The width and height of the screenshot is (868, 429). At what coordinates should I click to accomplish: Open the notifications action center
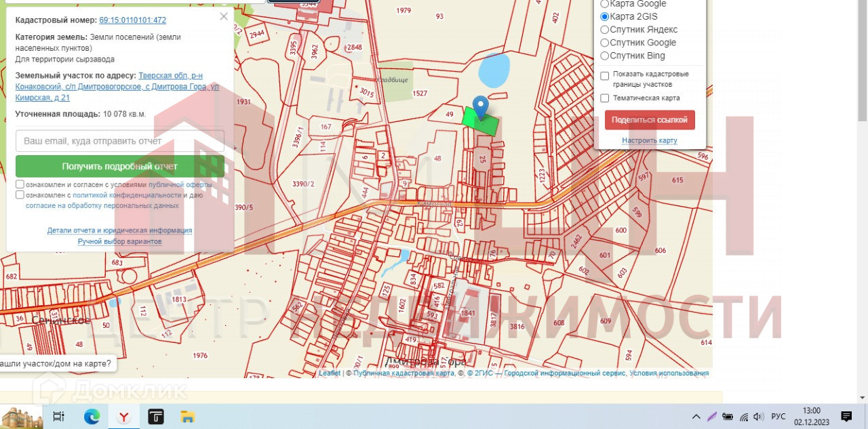click(846, 417)
